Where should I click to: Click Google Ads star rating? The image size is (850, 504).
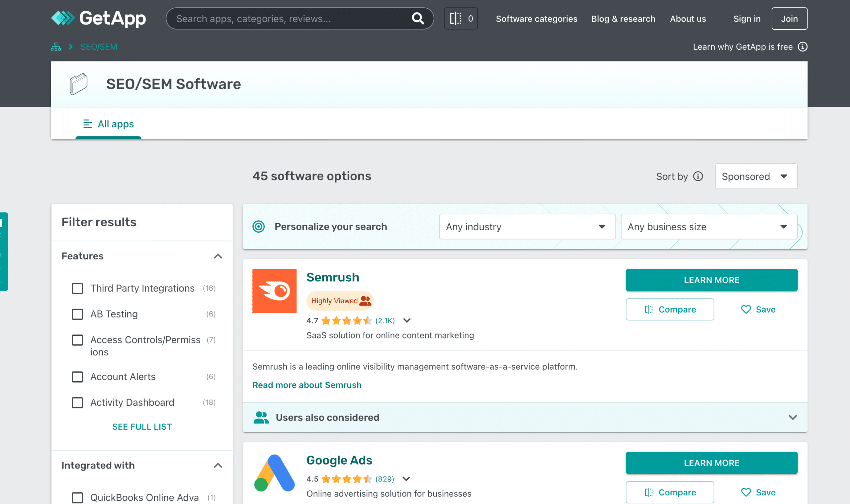click(347, 479)
